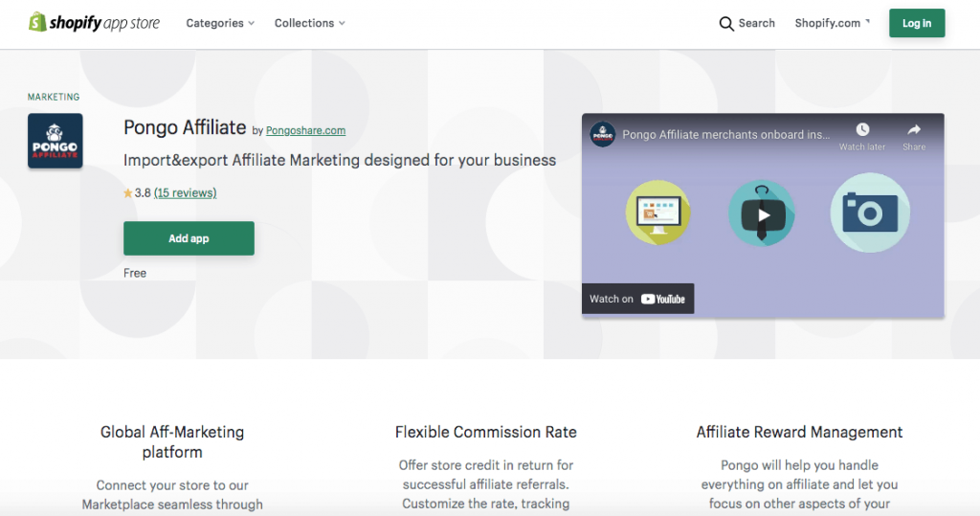Open the Pongo Affiliate app icon

point(55,141)
